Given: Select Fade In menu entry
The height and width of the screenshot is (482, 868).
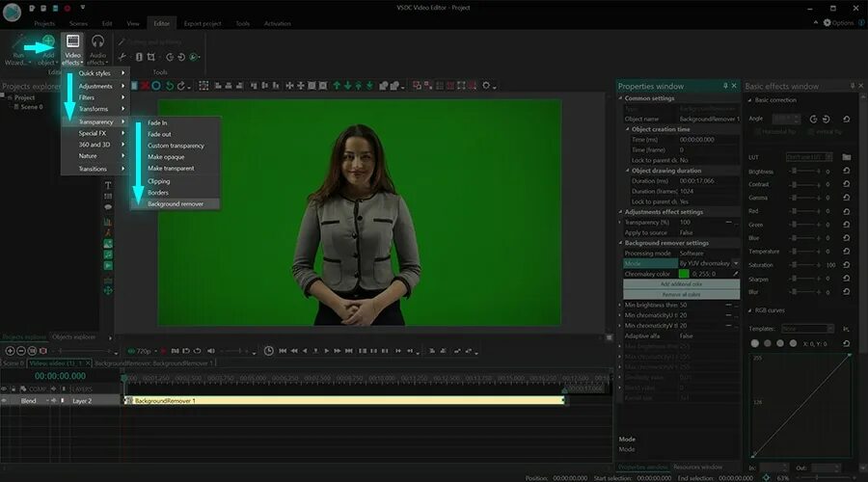Looking at the screenshot, I should click(157, 122).
